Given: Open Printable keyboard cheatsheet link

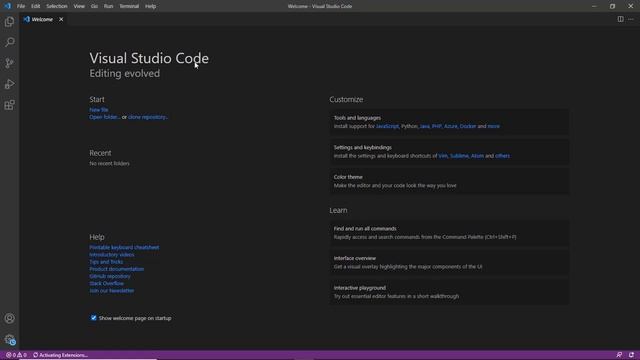Looking at the screenshot, I should click(x=124, y=247).
